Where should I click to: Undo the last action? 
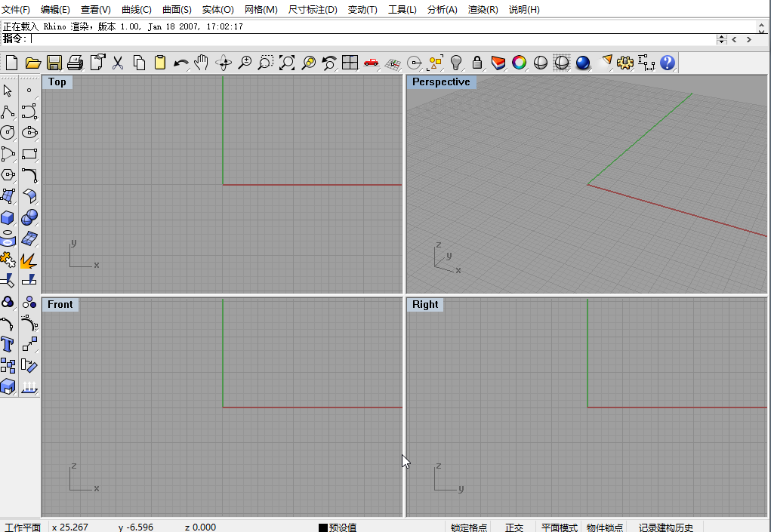181,63
